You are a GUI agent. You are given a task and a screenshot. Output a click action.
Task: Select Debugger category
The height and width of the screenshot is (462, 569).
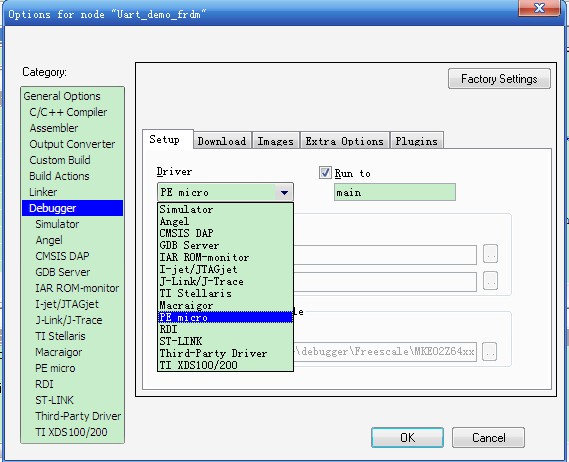pyautogui.click(x=72, y=208)
